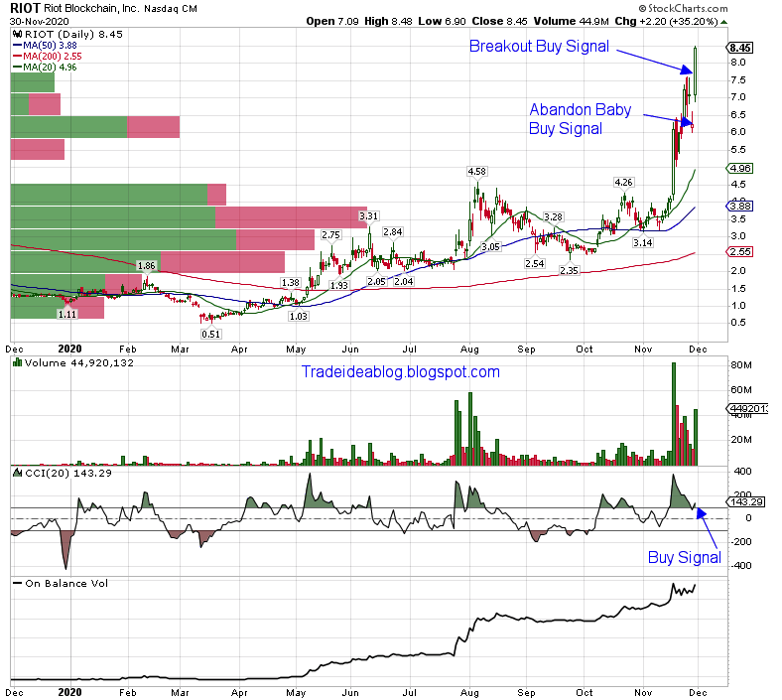This screenshot has height=700, width=782.
Task: Click the candlestick icon beside RIOT (Daily)
Action: [x=18, y=35]
